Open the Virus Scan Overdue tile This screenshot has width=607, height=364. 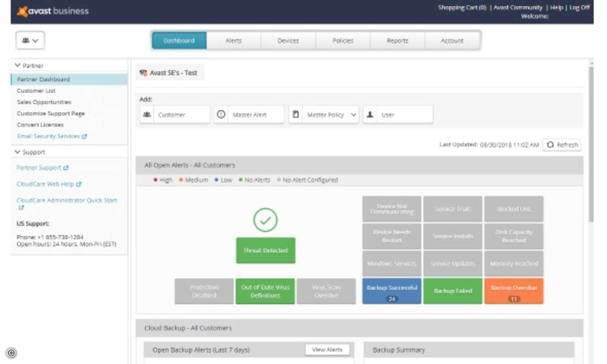pos(326,291)
